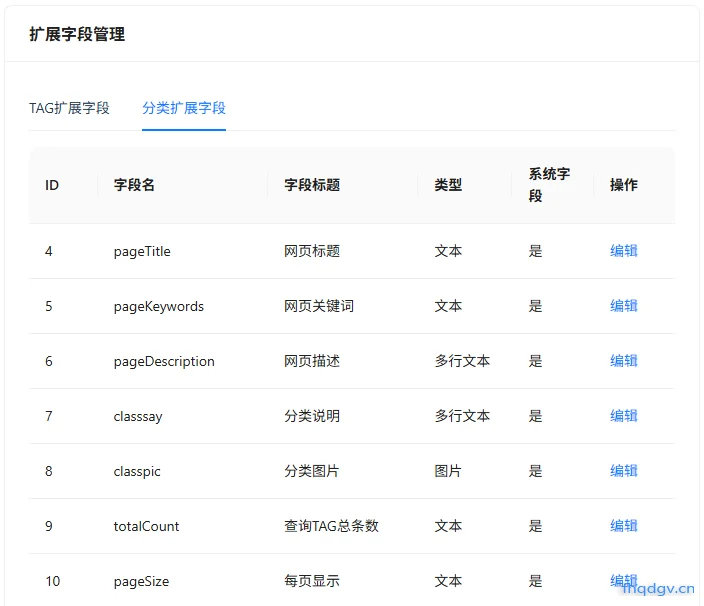Edit the pageDescription field entry
This screenshot has width=704, height=606.
[624, 360]
